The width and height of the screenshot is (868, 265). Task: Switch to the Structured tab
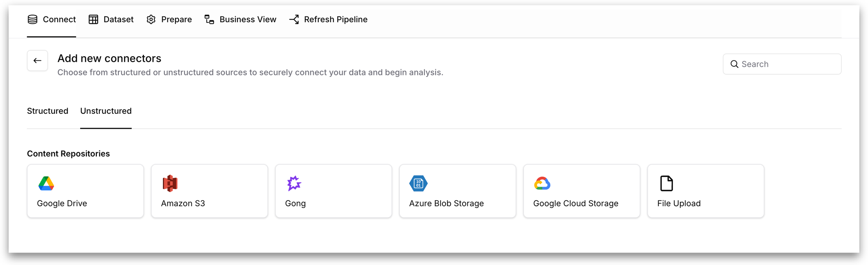[47, 111]
